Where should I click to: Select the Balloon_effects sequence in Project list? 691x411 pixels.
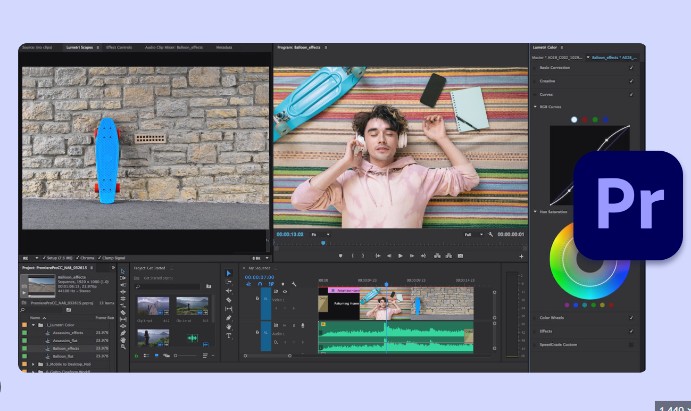65,348
